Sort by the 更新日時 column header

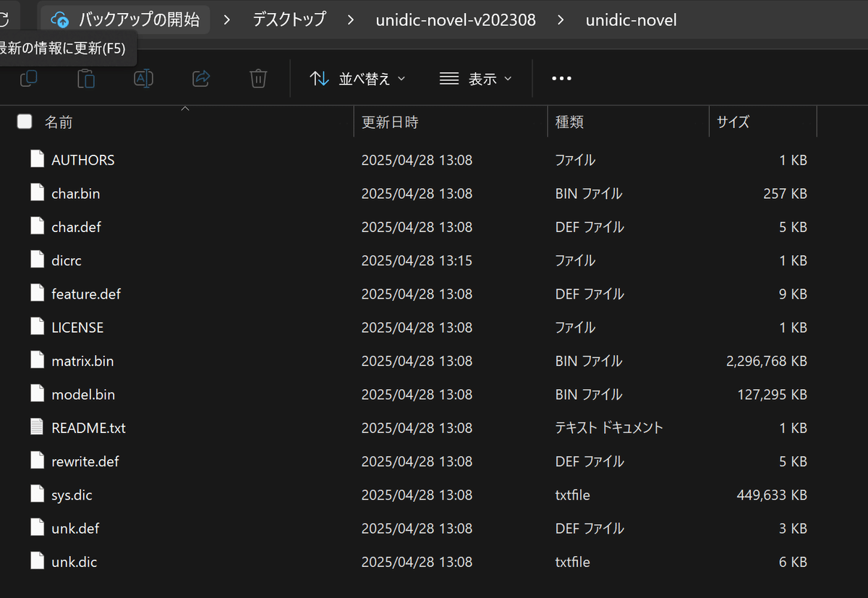390,122
